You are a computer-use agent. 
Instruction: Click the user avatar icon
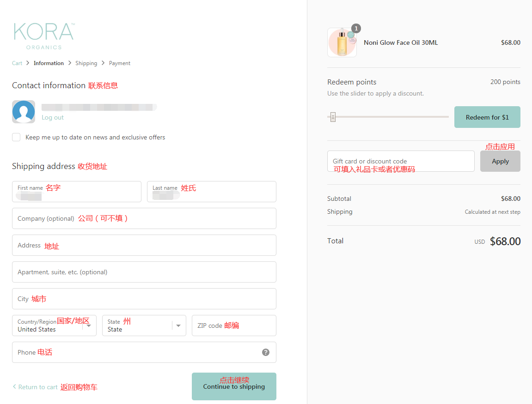pyautogui.click(x=24, y=112)
